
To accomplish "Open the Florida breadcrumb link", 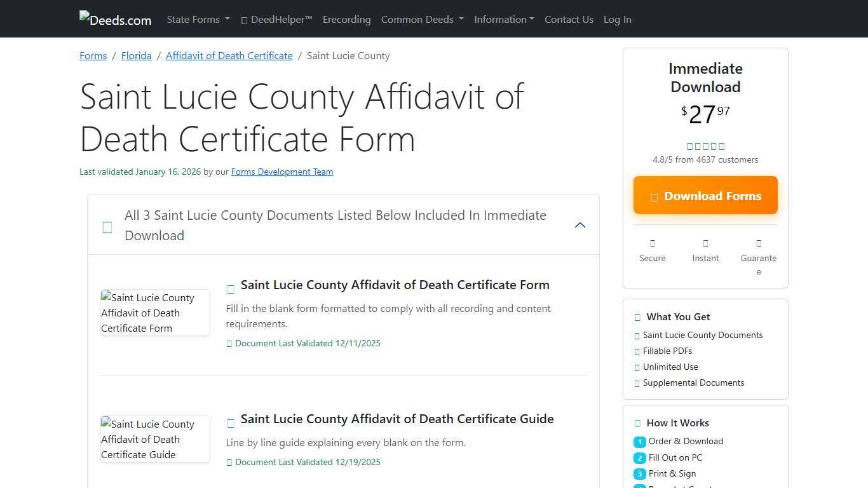I will click(136, 55).
